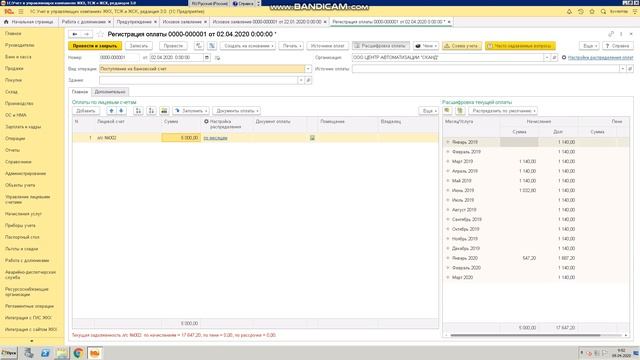Open the 'Чеки' dropdown

pos(426,46)
